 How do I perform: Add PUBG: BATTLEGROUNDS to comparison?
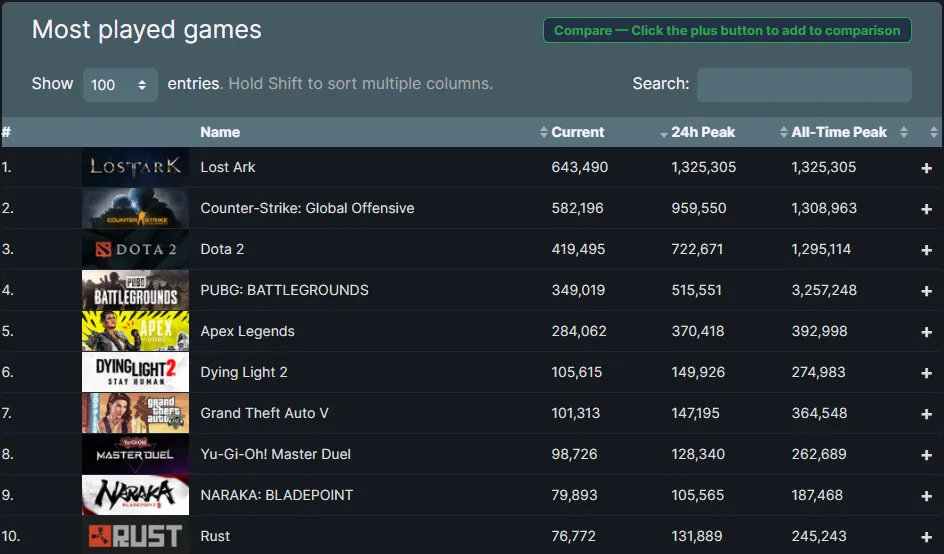(x=927, y=291)
